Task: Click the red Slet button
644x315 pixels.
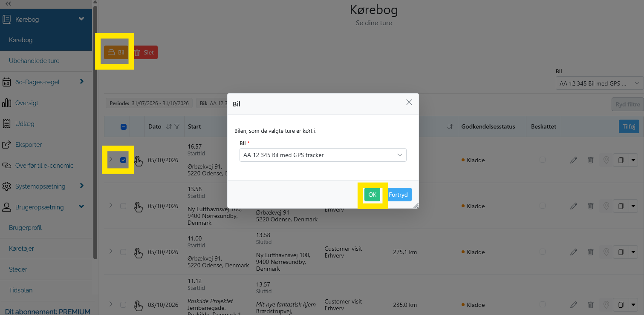Action: click(x=144, y=52)
